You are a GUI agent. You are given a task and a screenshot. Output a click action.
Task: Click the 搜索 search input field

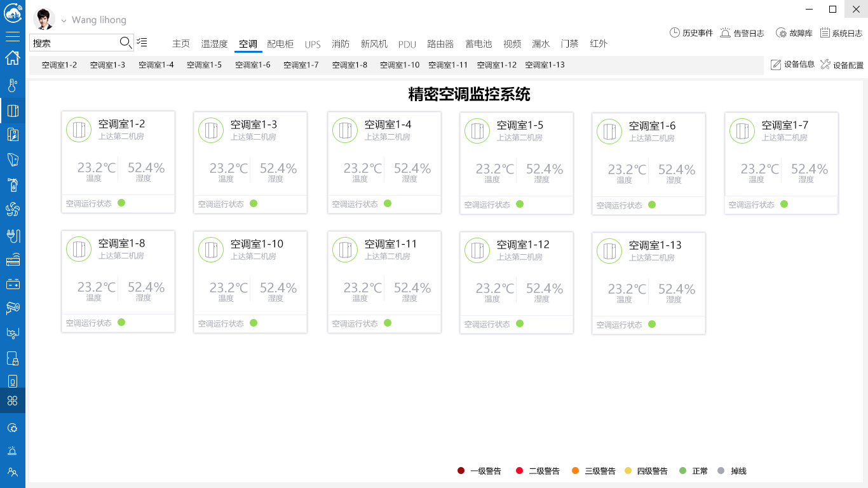click(x=74, y=43)
